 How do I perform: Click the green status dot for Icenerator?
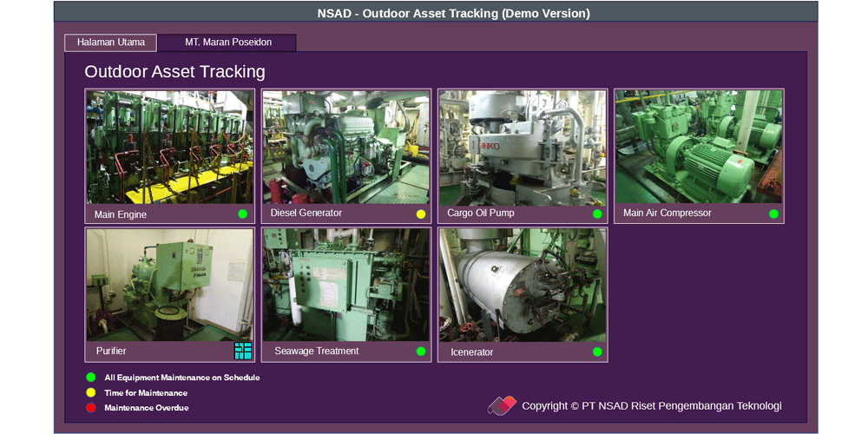point(597,352)
